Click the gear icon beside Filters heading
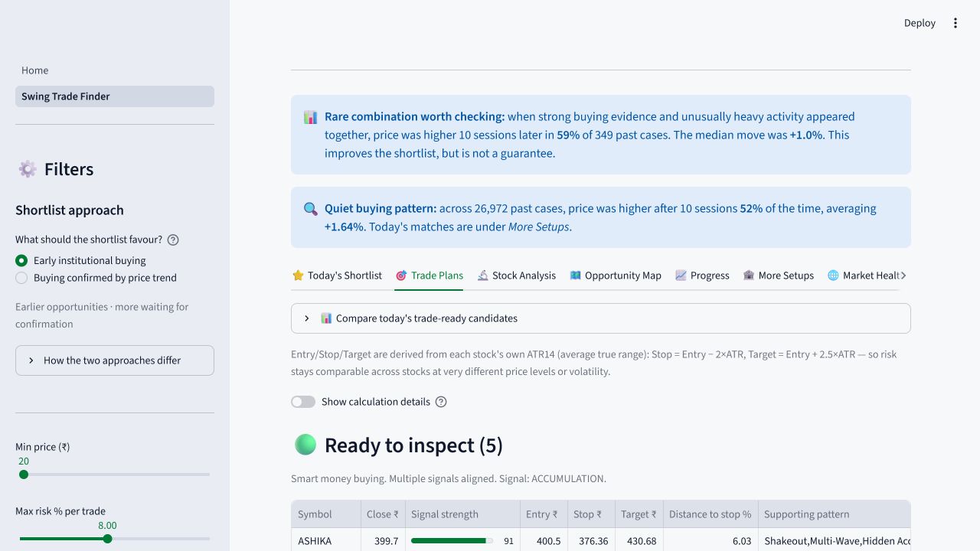The height and width of the screenshot is (551, 980). tap(28, 169)
